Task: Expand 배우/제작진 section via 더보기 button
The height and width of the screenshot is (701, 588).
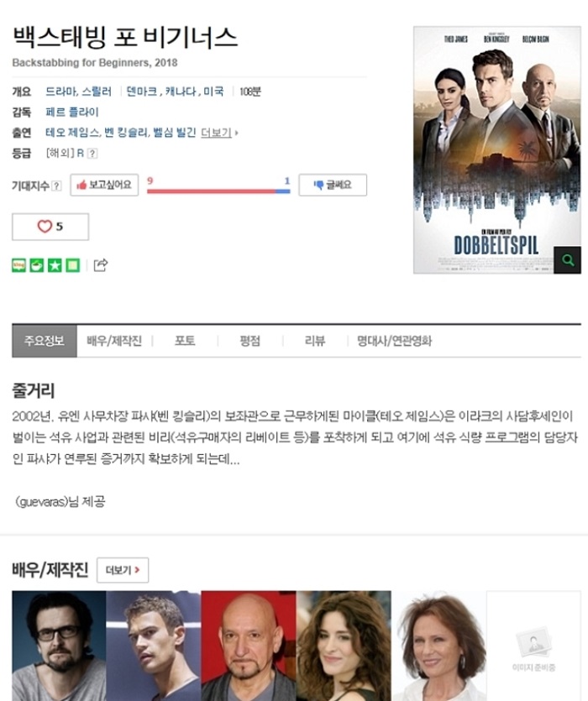Action: coord(123,570)
